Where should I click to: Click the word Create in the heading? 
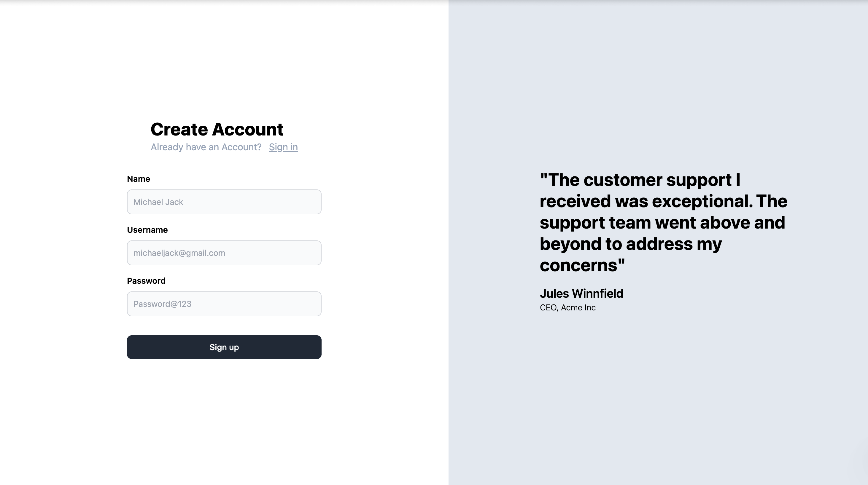[x=179, y=129]
